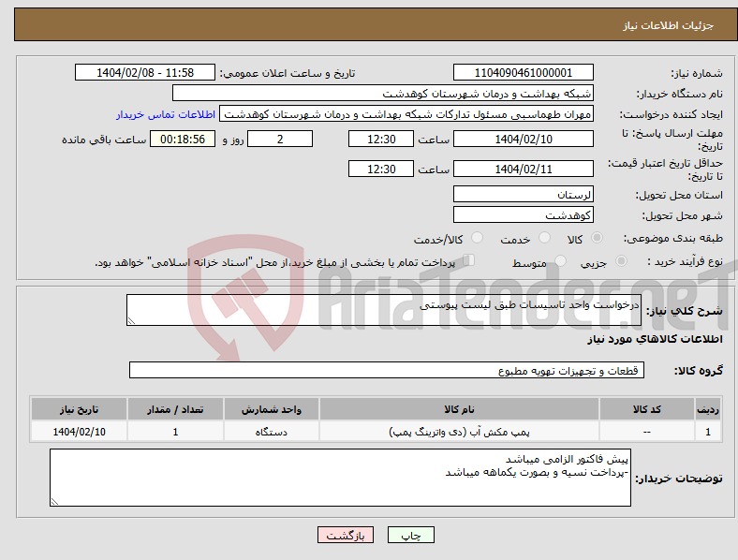Click the کد کالا column header

pos(647,409)
